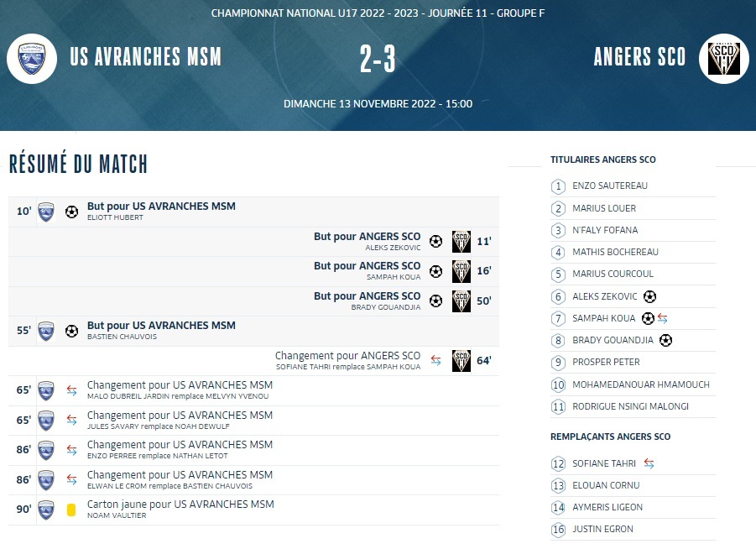The image size is (756, 549).
Task: Click goal icon next to Aleks Zekovic in lineup
Action: pos(650,296)
